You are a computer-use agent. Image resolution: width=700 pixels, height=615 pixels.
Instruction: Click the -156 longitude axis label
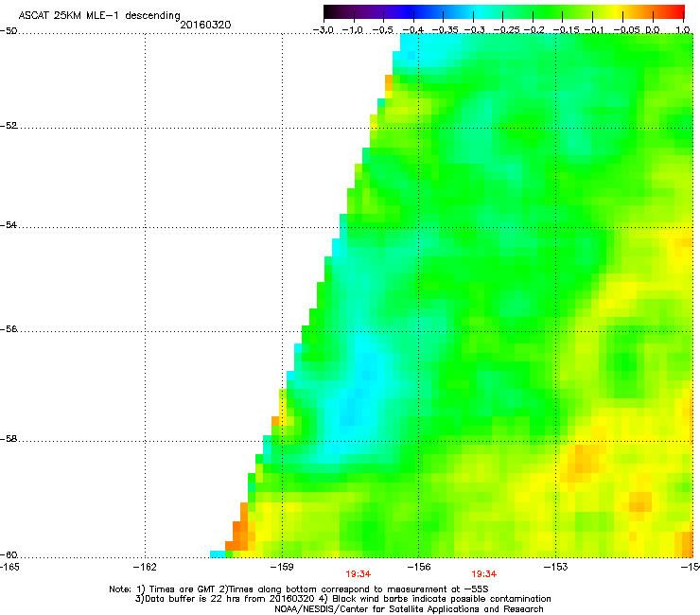(419, 567)
